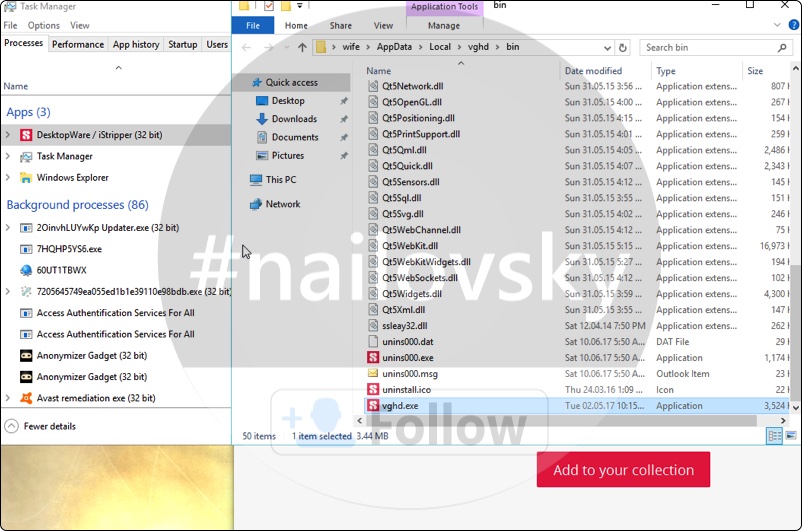Select the unins000.exe file

407,358
